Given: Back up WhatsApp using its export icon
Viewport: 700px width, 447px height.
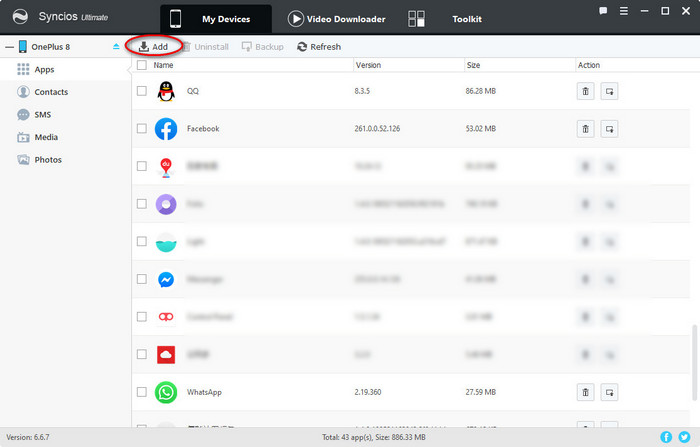Looking at the screenshot, I should [x=609, y=392].
